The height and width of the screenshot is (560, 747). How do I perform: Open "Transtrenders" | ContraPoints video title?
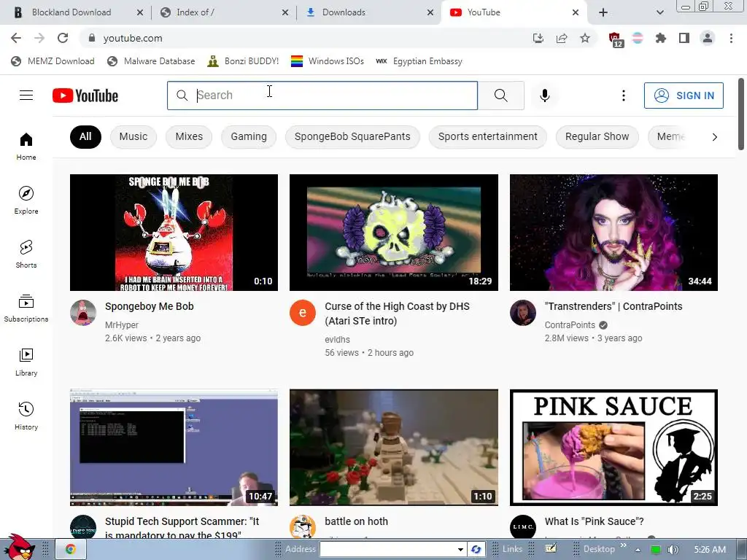click(613, 306)
